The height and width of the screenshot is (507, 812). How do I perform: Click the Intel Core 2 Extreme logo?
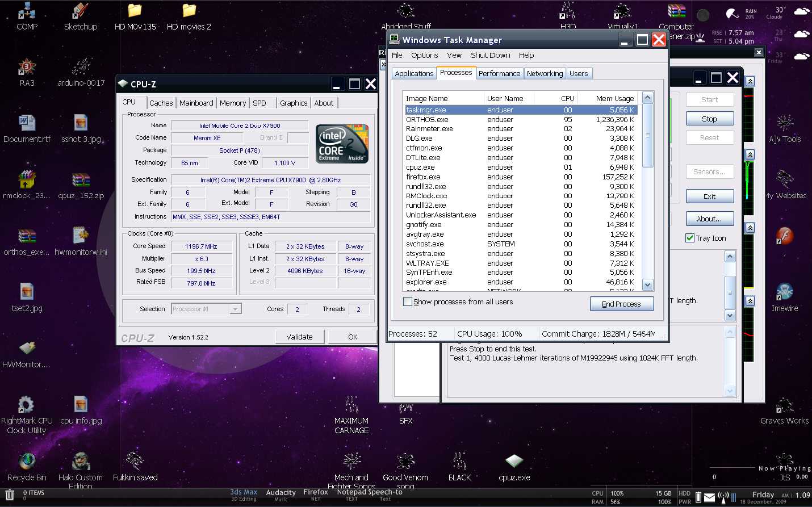(x=342, y=144)
